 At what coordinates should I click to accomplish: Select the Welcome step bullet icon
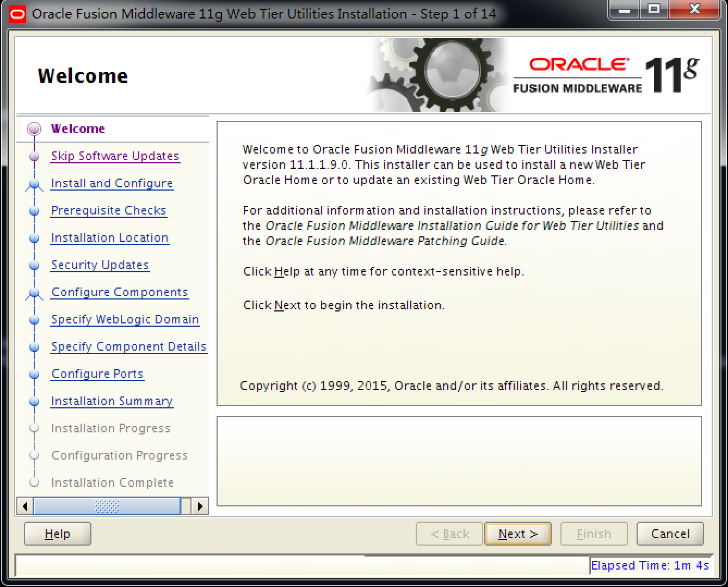click(34, 129)
